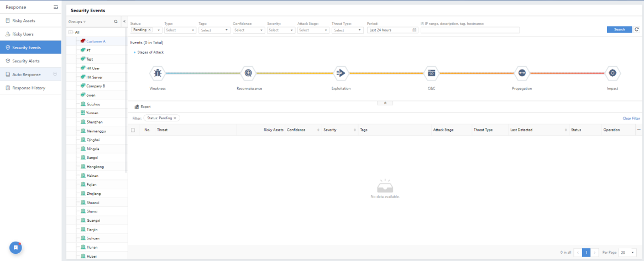Filter the Groups list

click(x=85, y=22)
